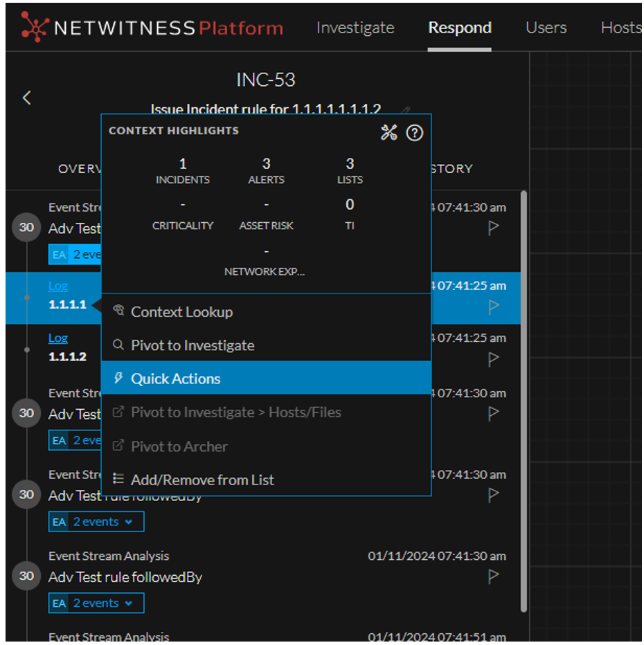This screenshot has width=644, height=645.
Task: Open context settings tools icon
Action: coord(388,133)
